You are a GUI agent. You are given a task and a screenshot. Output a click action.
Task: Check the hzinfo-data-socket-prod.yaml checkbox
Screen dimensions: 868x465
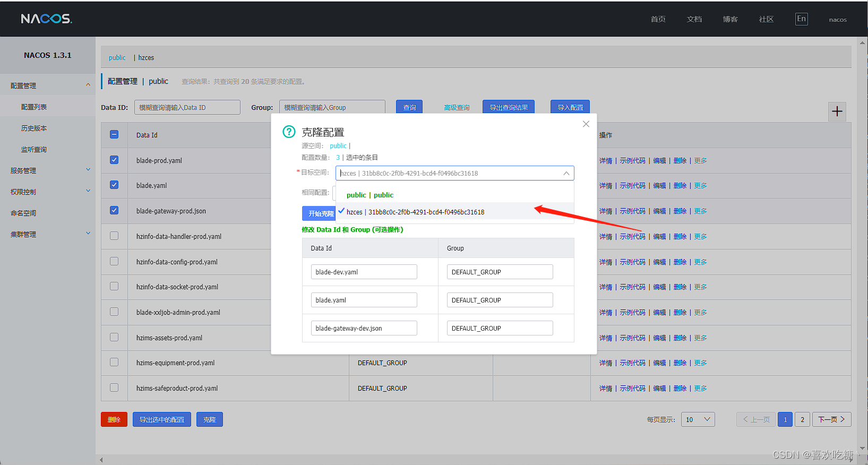coord(114,286)
